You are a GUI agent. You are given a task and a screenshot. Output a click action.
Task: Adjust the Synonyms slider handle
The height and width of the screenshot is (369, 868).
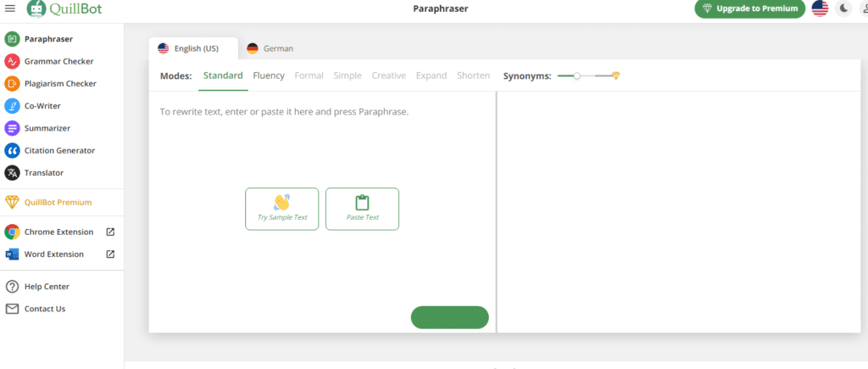pos(576,76)
